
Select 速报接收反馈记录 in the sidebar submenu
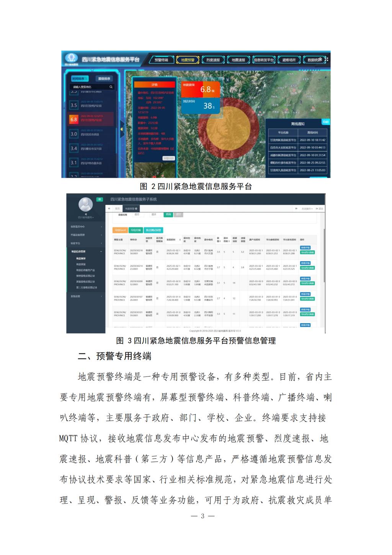pyautogui.click(x=85, y=282)
